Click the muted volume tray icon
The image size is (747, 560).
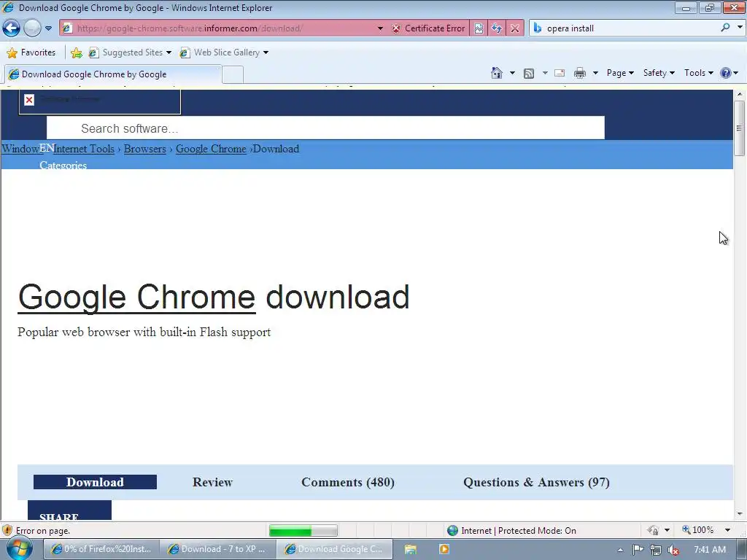click(673, 550)
